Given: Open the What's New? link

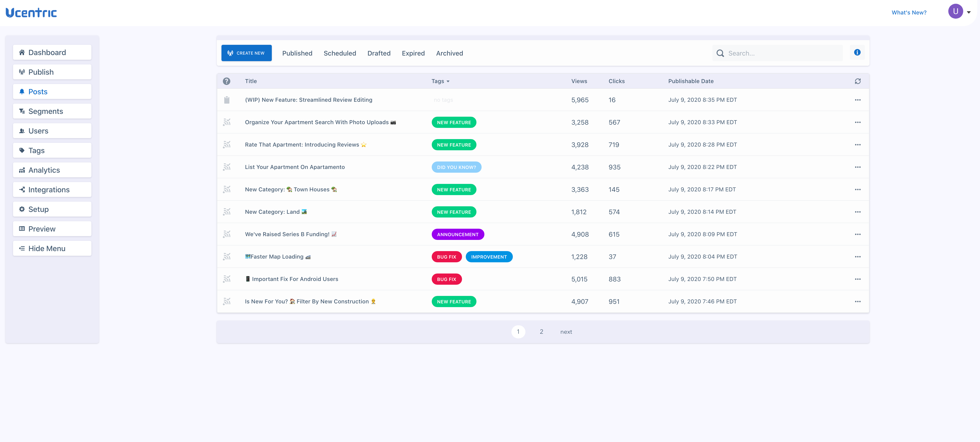Looking at the screenshot, I should point(908,13).
